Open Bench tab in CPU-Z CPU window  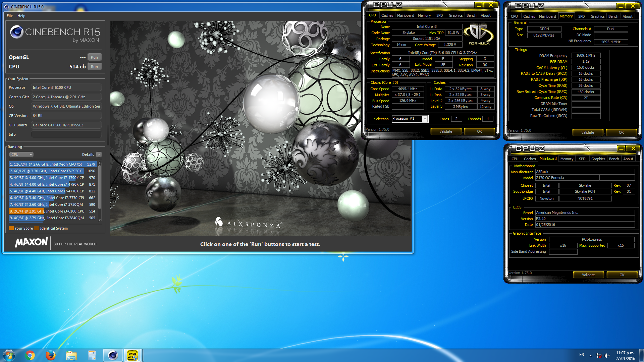click(x=471, y=15)
